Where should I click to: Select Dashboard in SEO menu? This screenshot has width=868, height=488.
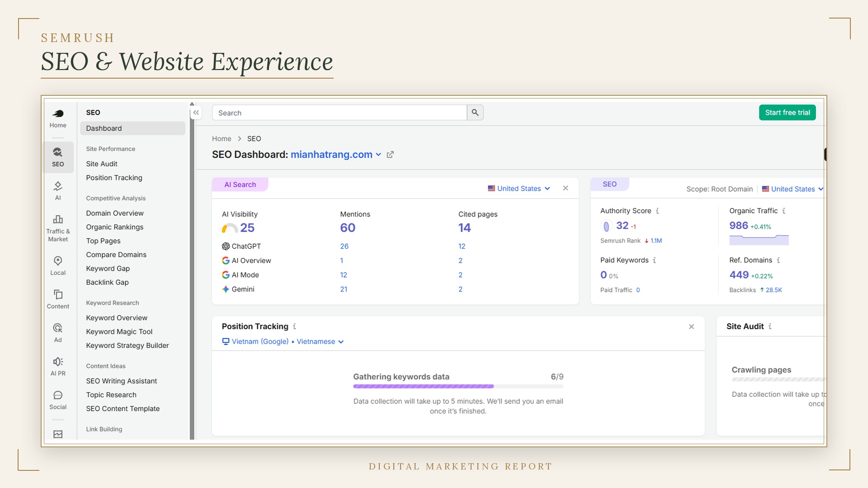point(132,128)
